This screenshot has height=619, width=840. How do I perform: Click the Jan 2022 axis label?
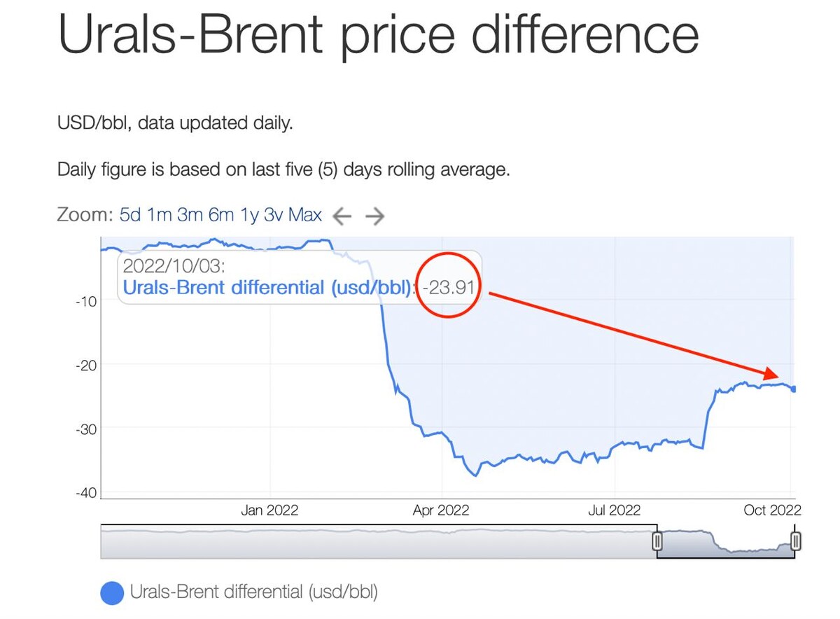tap(269, 510)
